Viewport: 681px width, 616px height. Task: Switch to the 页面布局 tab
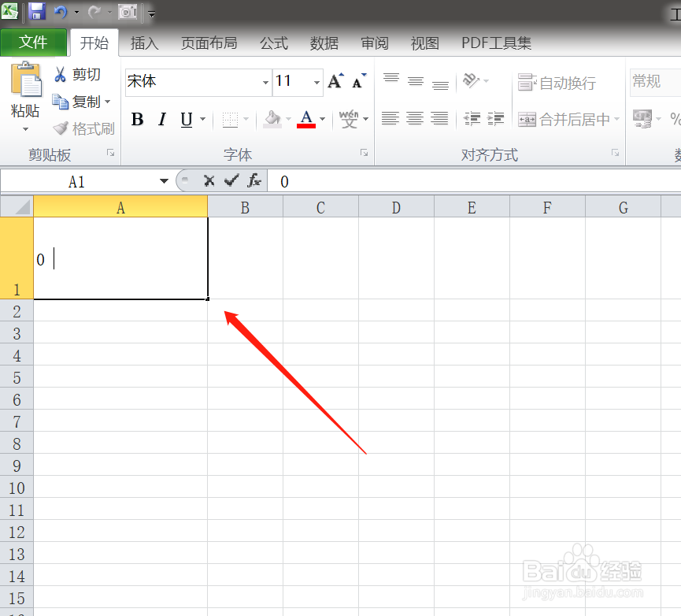coord(209,43)
